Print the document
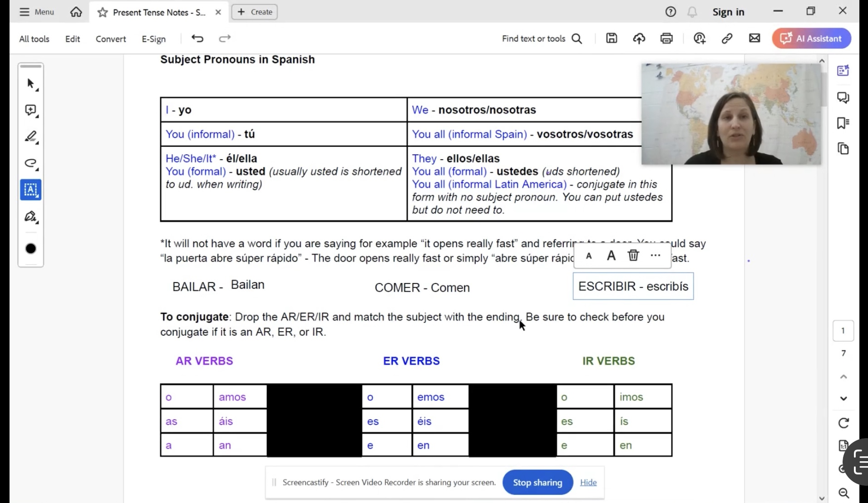Viewport: 868px width, 503px height. click(x=666, y=39)
